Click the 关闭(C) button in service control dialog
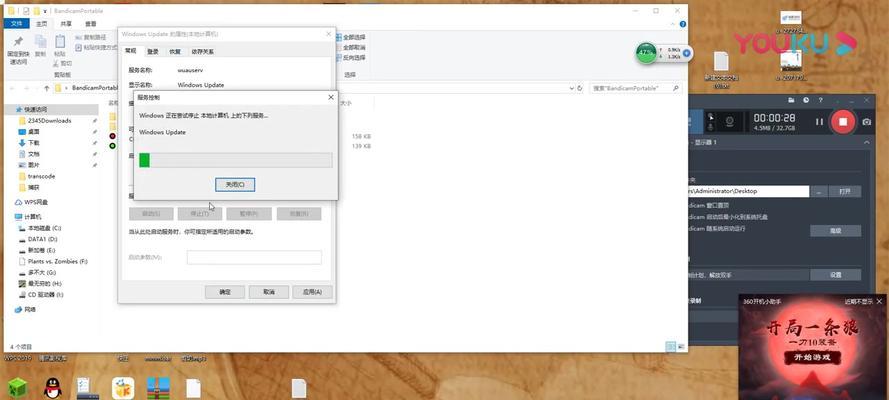 coord(235,185)
